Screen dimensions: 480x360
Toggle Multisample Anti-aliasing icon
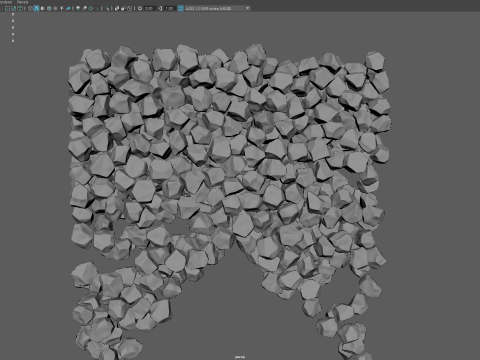91,8
